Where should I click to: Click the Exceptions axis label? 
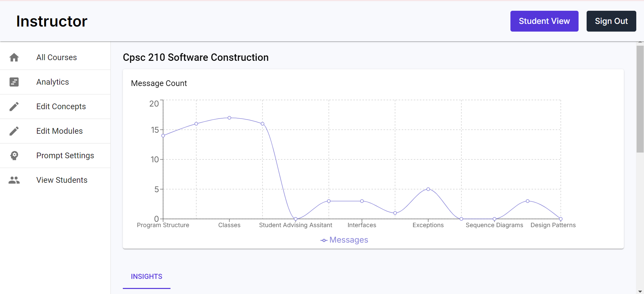coord(428,225)
